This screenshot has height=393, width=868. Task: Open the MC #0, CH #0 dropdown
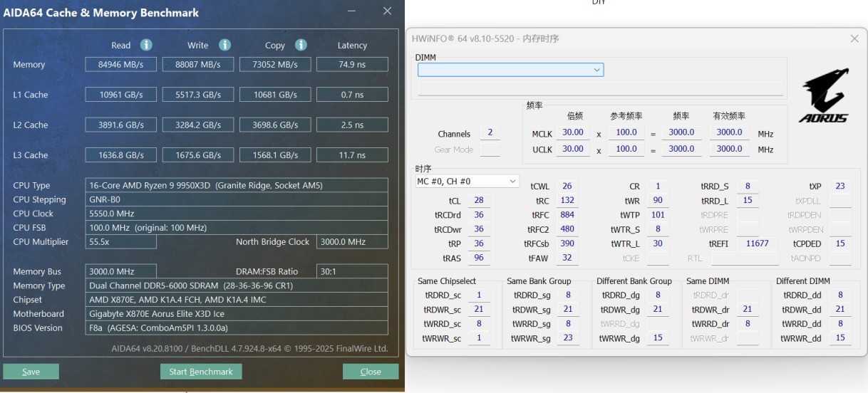[467, 182]
